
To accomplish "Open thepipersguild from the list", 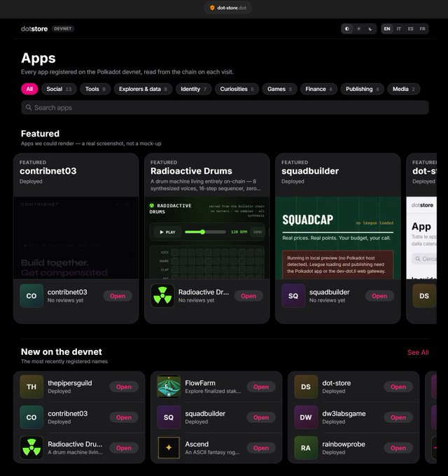I will point(124,386).
